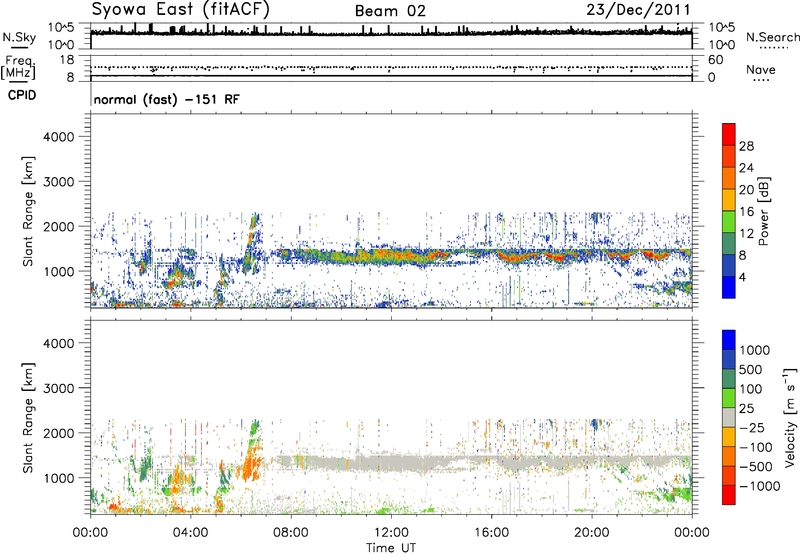Click the blue top segment of Velocity color bar
This screenshot has height=554, width=800.
(x=729, y=340)
